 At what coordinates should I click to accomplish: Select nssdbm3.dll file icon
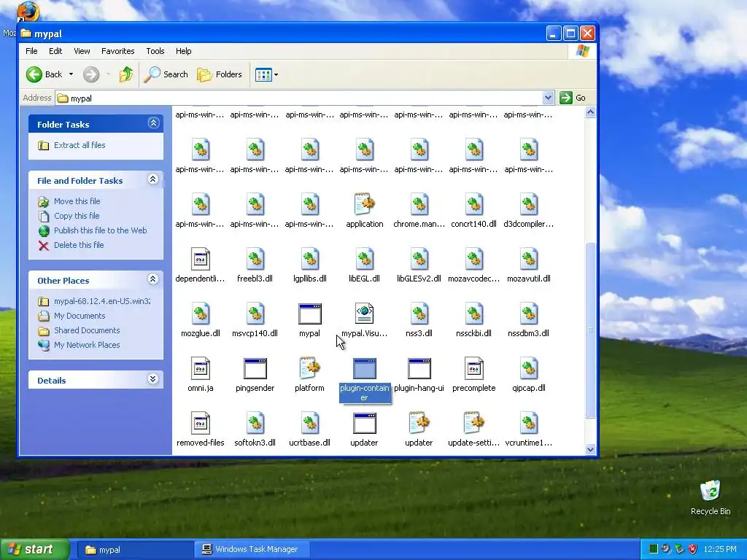[x=529, y=314]
